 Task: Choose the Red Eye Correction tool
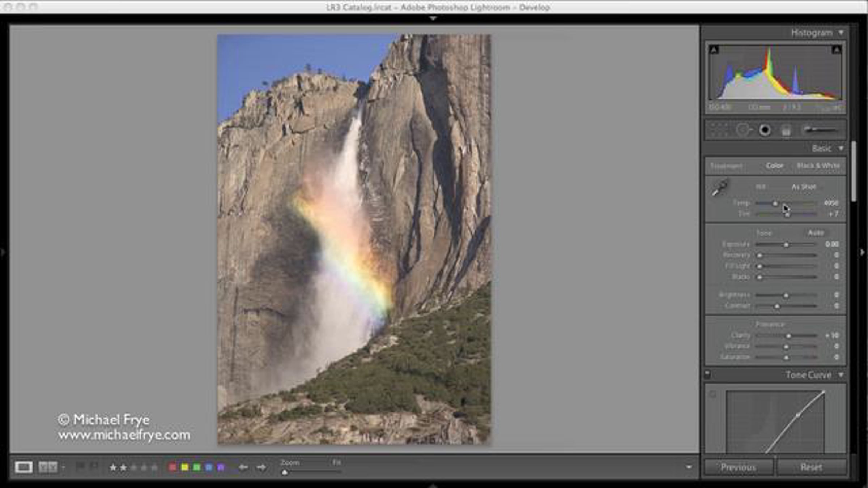pyautogui.click(x=765, y=130)
